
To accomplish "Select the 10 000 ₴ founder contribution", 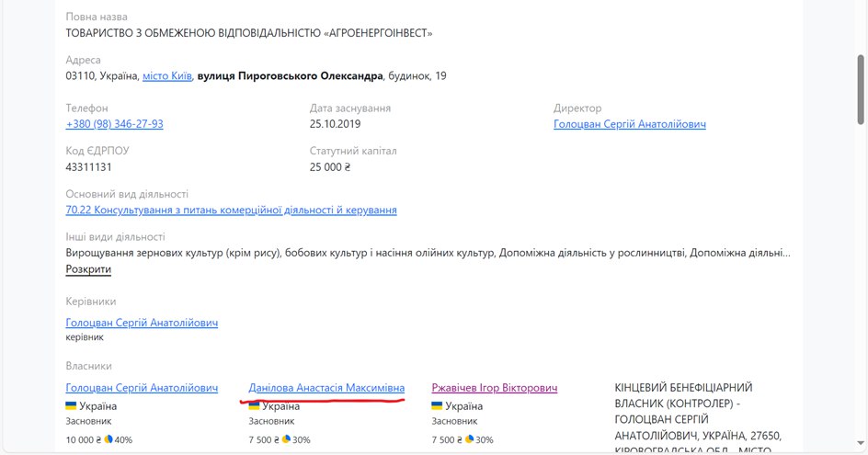I will [x=84, y=439].
